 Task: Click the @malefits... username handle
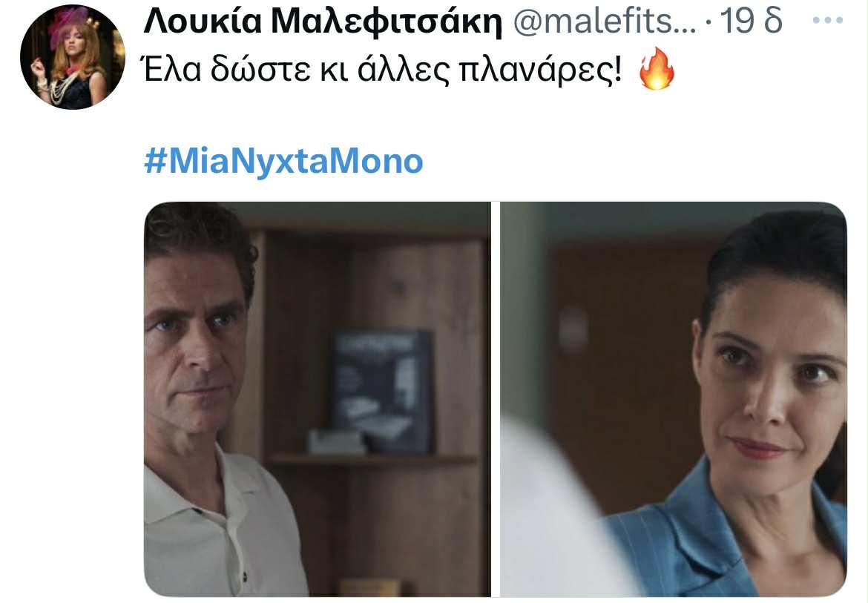point(604,22)
